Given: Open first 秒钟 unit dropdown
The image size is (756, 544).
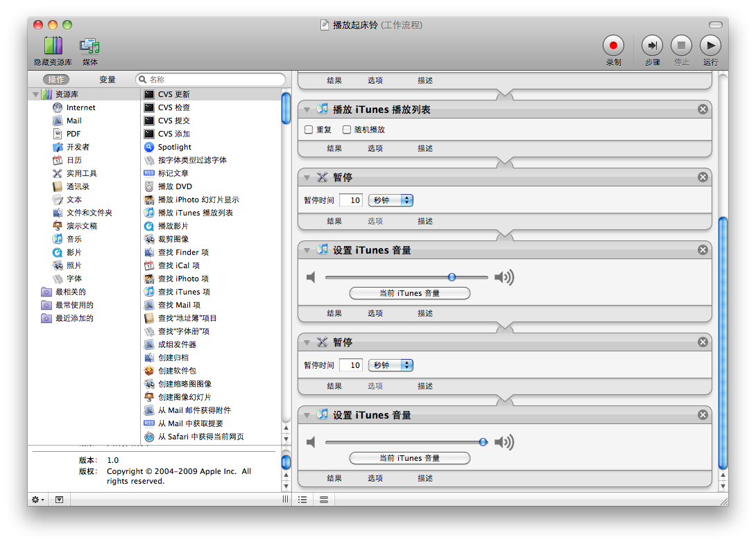Looking at the screenshot, I should pyautogui.click(x=390, y=200).
